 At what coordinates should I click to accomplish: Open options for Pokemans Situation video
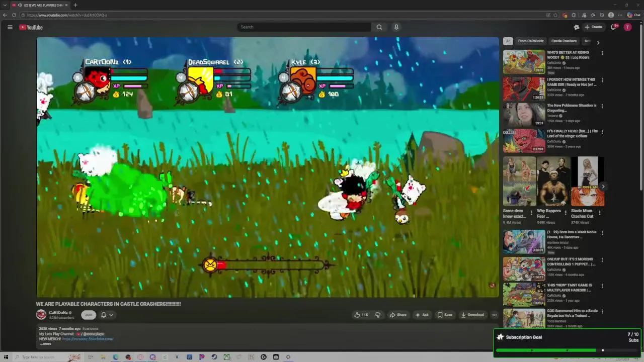coord(602,106)
